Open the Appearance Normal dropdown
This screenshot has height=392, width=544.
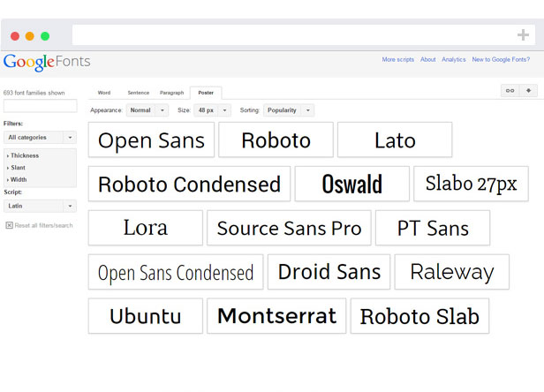[x=147, y=110]
